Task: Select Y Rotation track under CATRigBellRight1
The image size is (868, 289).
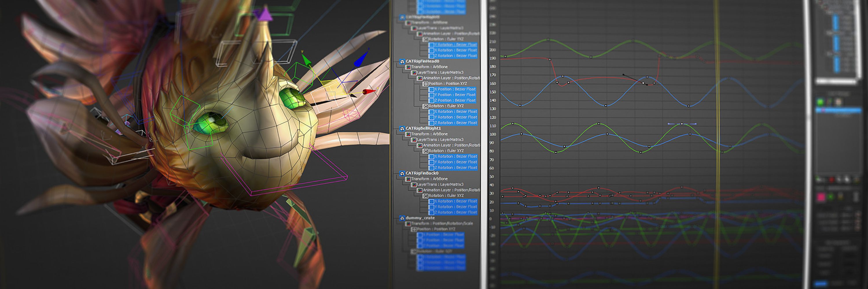Action: (453, 162)
